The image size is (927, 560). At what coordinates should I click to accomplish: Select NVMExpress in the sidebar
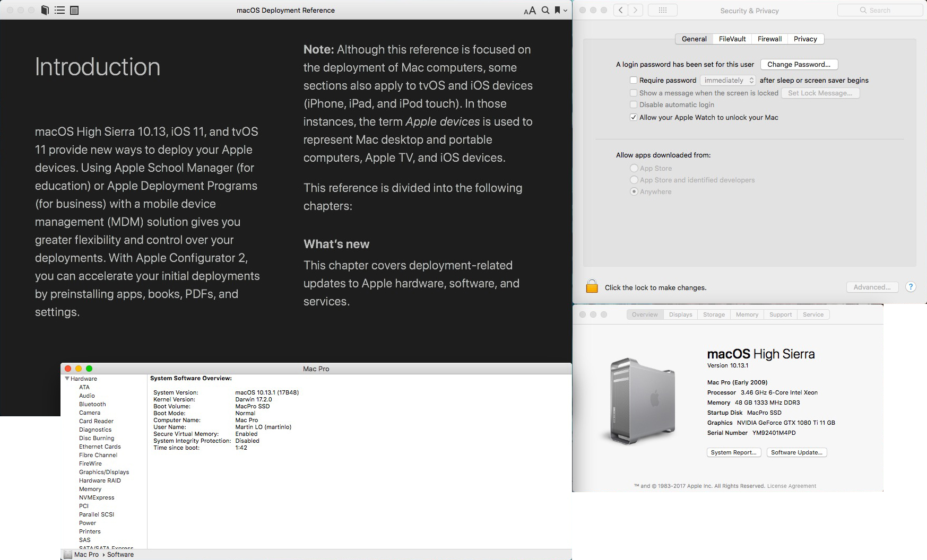[x=97, y=497]
